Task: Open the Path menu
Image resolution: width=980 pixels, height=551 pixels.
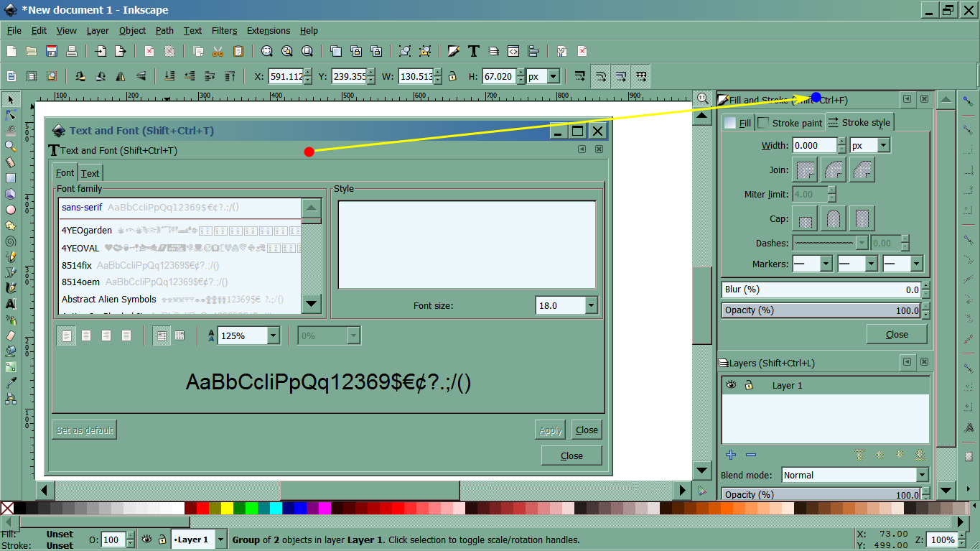Action: [x=164, y=30]
